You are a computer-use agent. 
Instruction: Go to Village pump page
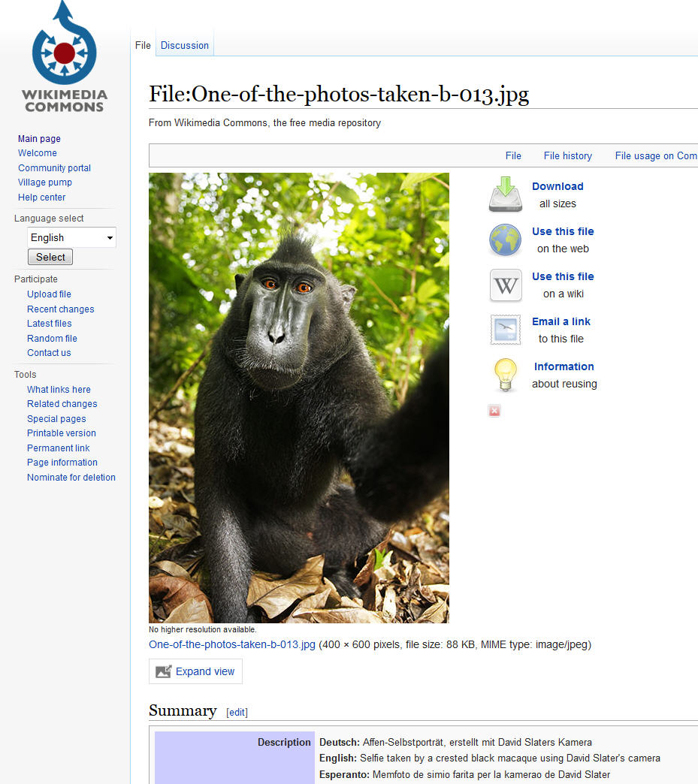tap(44, 182)
